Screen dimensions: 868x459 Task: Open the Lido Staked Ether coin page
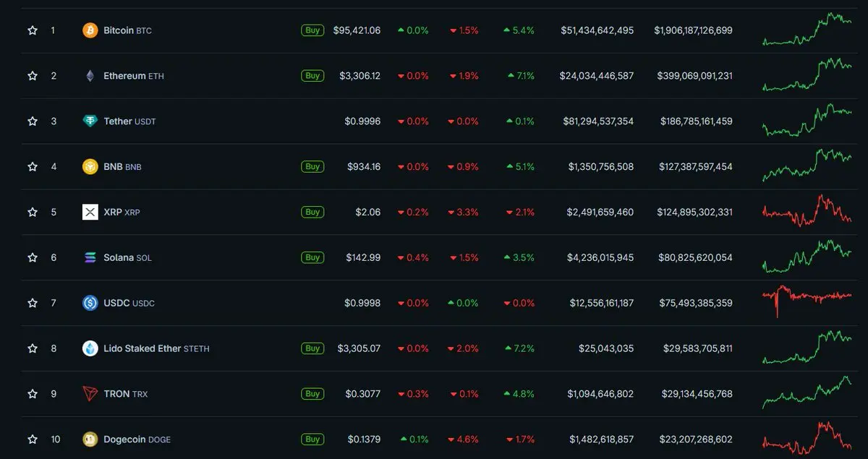[x=142, y=348]
